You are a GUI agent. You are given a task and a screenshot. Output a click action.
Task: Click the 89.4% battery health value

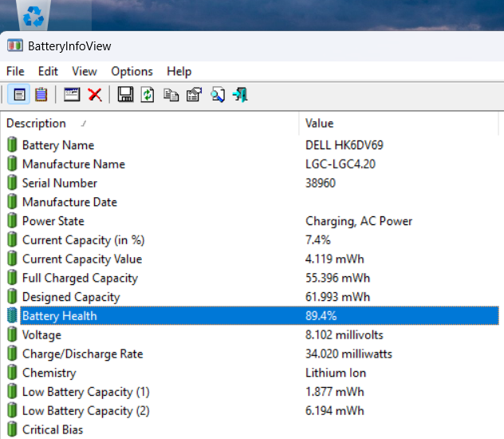pos(321,316)
